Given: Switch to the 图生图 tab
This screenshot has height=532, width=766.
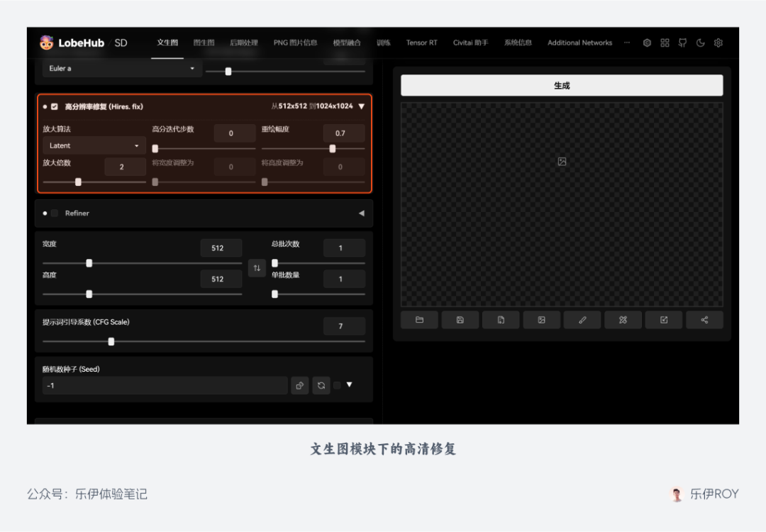Looking at the screenshot, I should pyautogui.click(x=204, y=43).
